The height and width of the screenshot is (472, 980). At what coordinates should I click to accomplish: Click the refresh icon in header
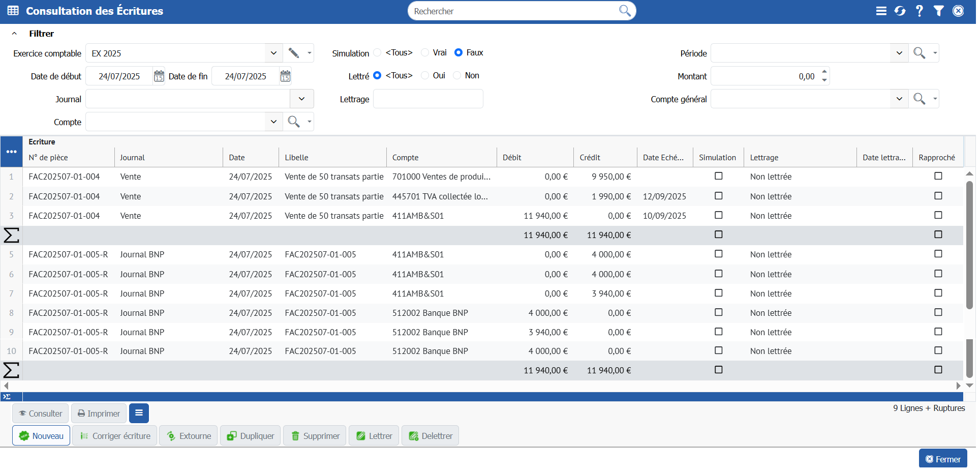tap(900, 11)
